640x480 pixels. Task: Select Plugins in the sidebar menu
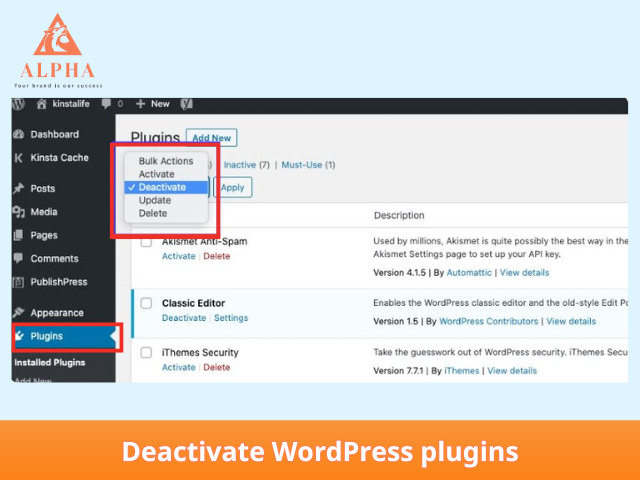click(47, 337)
